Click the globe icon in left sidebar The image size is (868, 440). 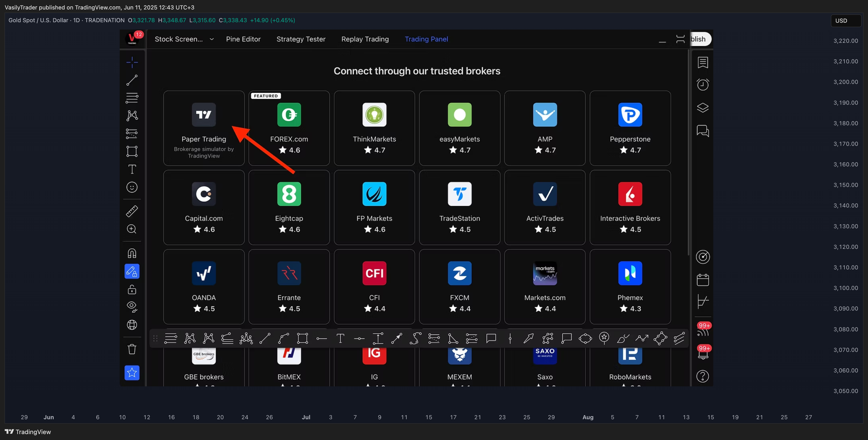point(132,325)
